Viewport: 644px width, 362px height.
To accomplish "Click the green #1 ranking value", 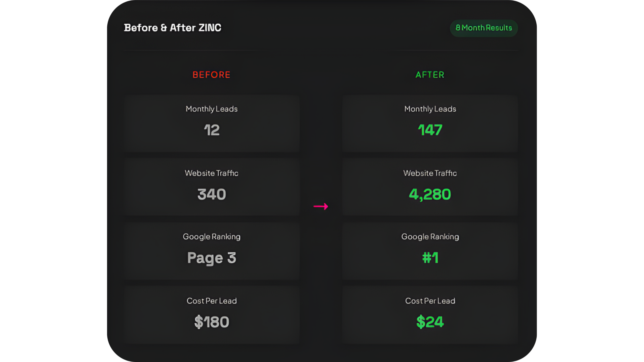I will (430, 258).
